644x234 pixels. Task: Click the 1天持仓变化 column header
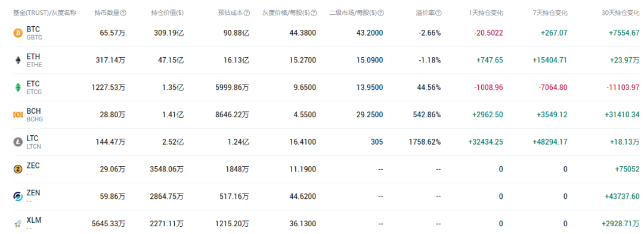486,13
